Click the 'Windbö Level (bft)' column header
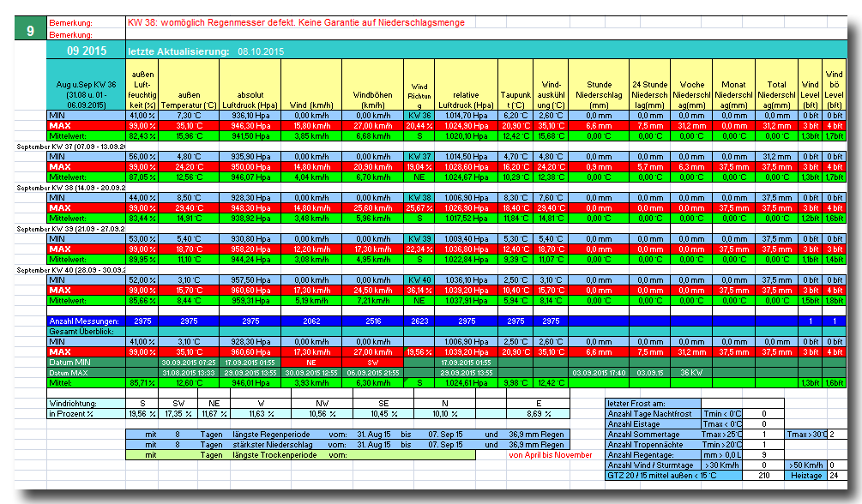This screenshot has height=504, width=862. 835,85
